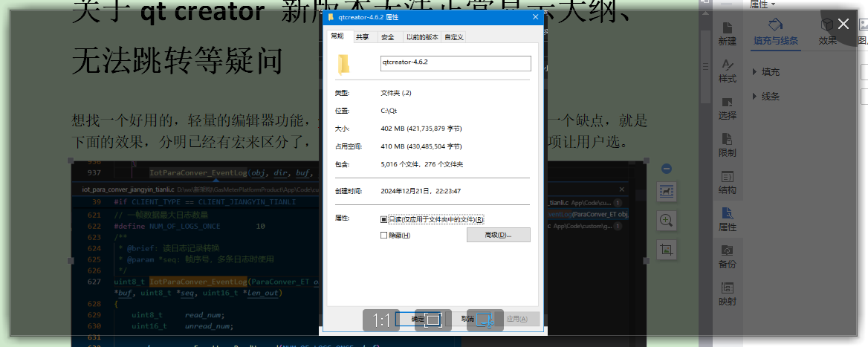Screen dimensions: 868x347
Task: Click the 应用(A) button in dialog
Action: [x=516, y=319]
